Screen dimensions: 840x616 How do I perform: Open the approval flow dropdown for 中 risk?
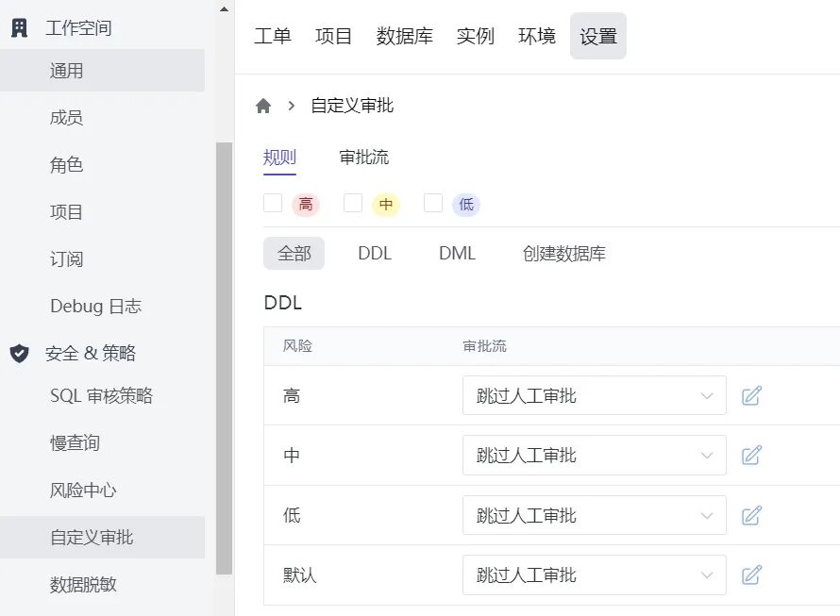coord(594,456)
